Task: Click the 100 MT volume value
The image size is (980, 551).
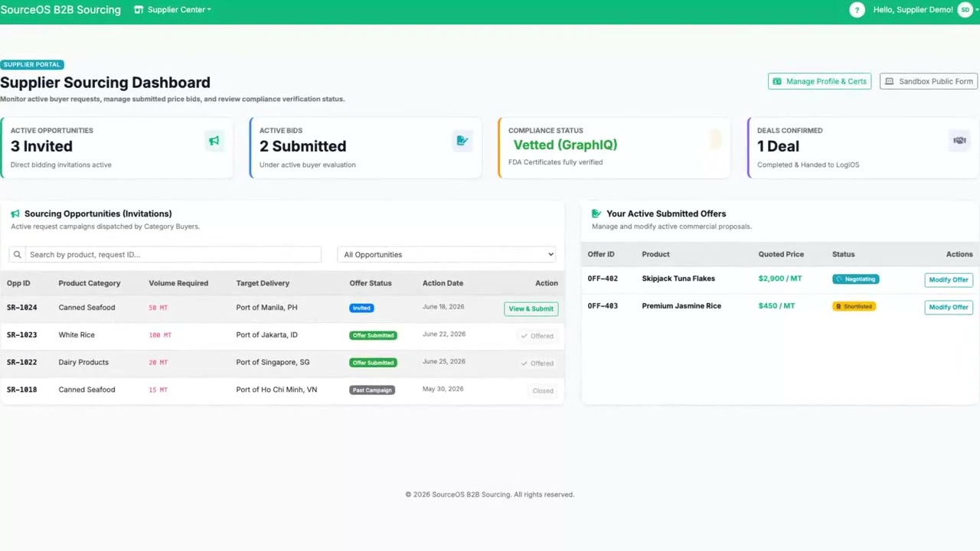Action: coord(160,335)
